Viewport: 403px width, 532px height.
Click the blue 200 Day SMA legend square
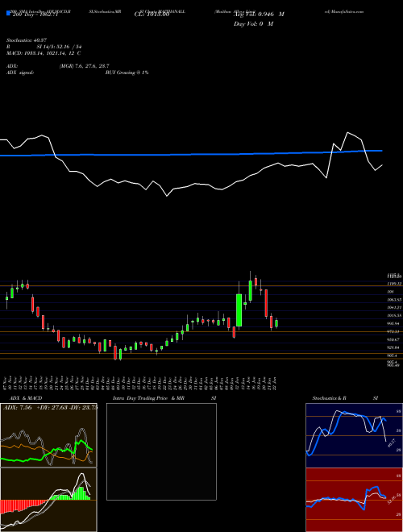[x=8, y=14]
